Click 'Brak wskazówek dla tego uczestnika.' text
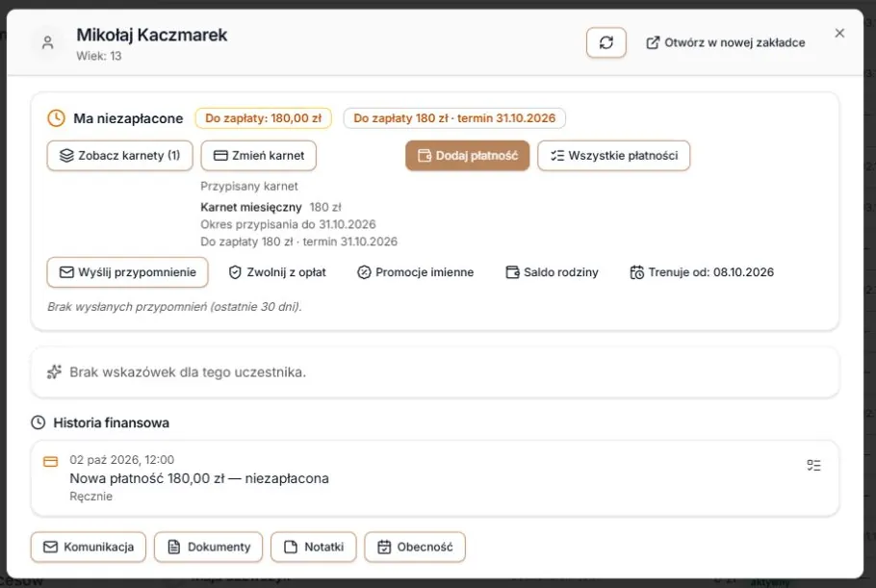The image size is (876, 588). point(188,371)
